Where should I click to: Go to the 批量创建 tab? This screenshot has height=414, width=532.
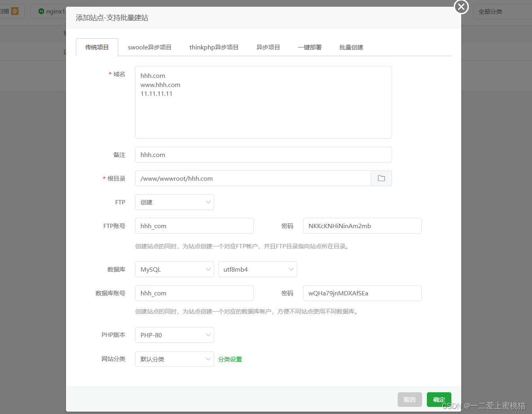pyautogui.click(x=351, y=47)
